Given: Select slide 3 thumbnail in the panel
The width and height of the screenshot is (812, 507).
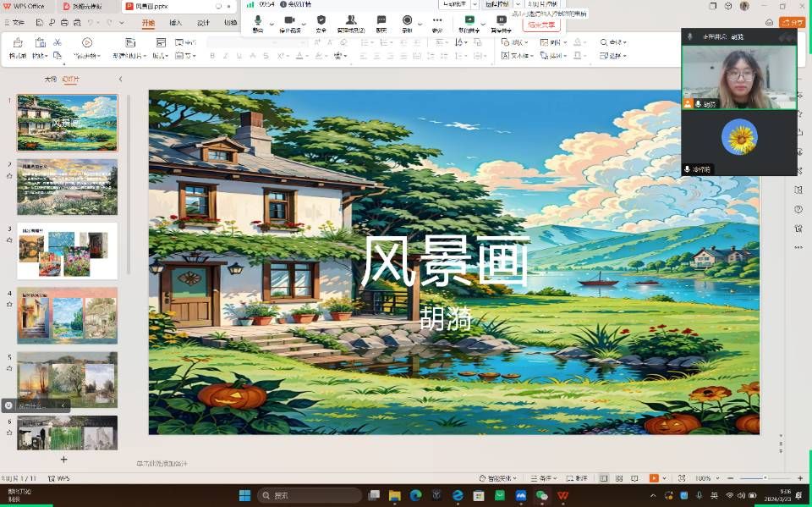Looking at the screenshot, I should pos(67,251).
